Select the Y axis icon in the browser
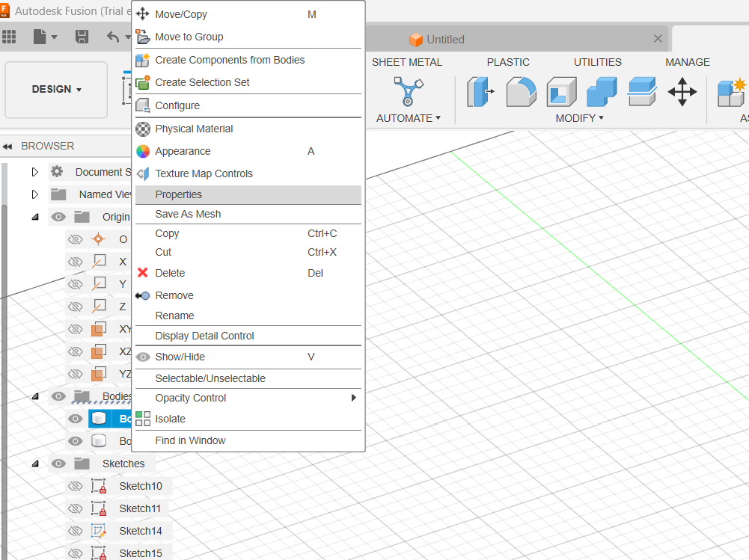This screenshot has height=560, width=749. (x=99, y=284)
